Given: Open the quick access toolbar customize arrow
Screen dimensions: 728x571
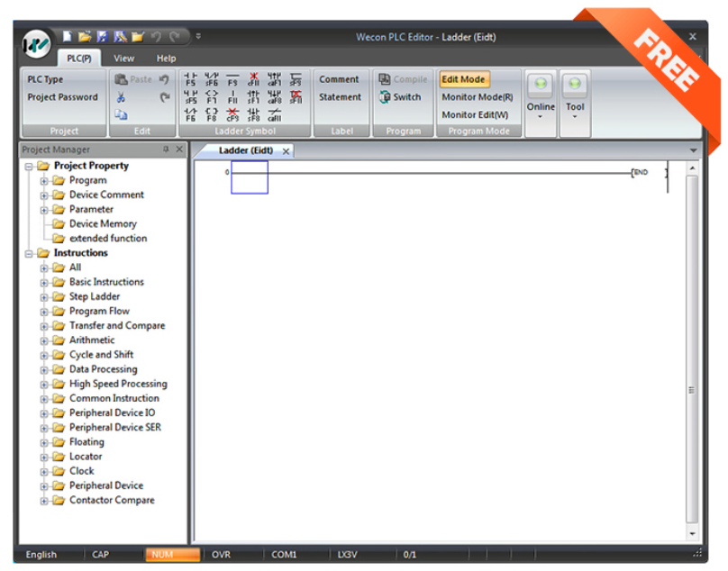Looking at the screenshot, I should coord(198,36).
